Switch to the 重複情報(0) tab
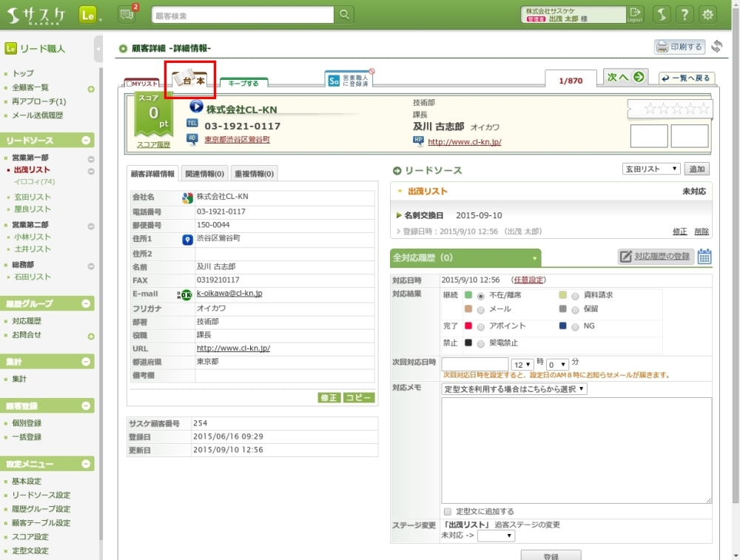The image size is (740, 560). [254, 175]
